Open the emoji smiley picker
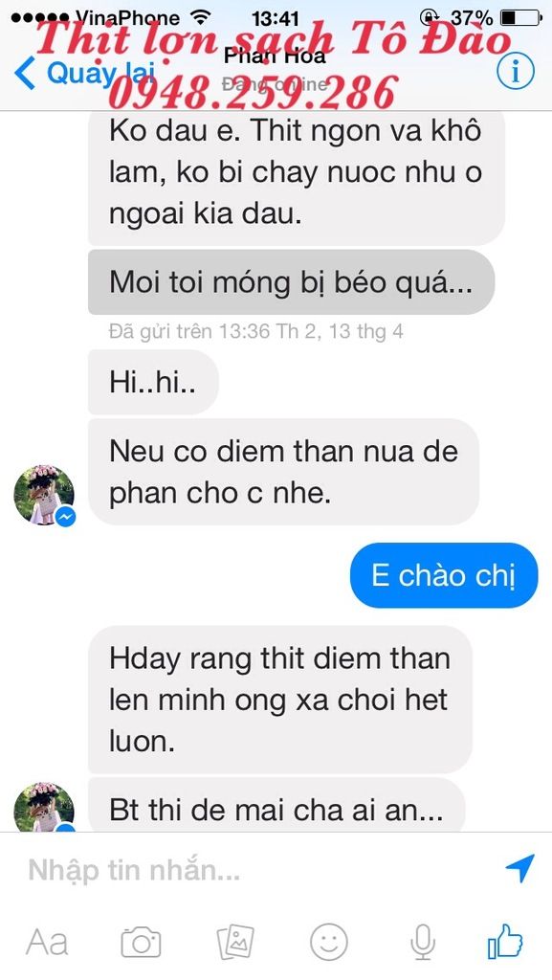The image size is (552, 980). (x=329, y=942)
